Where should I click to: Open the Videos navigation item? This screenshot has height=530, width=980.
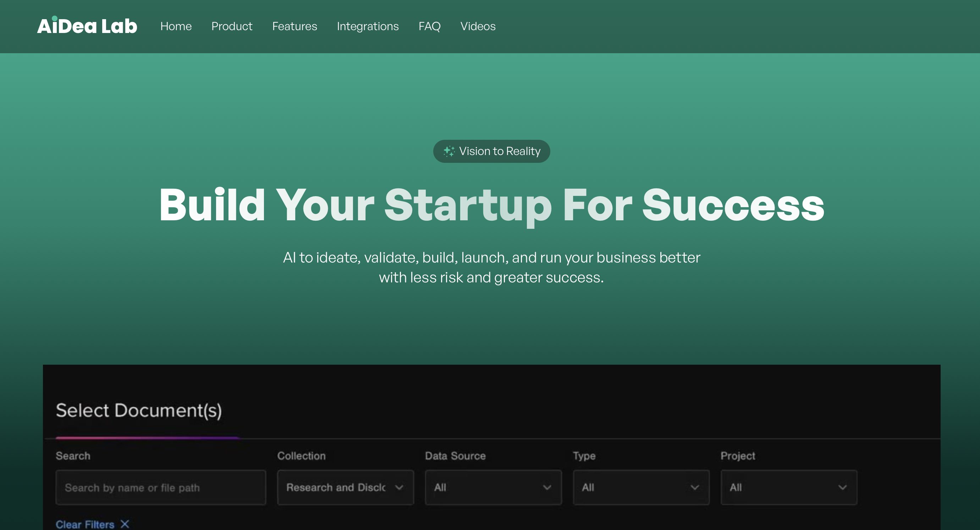point(478,26)
